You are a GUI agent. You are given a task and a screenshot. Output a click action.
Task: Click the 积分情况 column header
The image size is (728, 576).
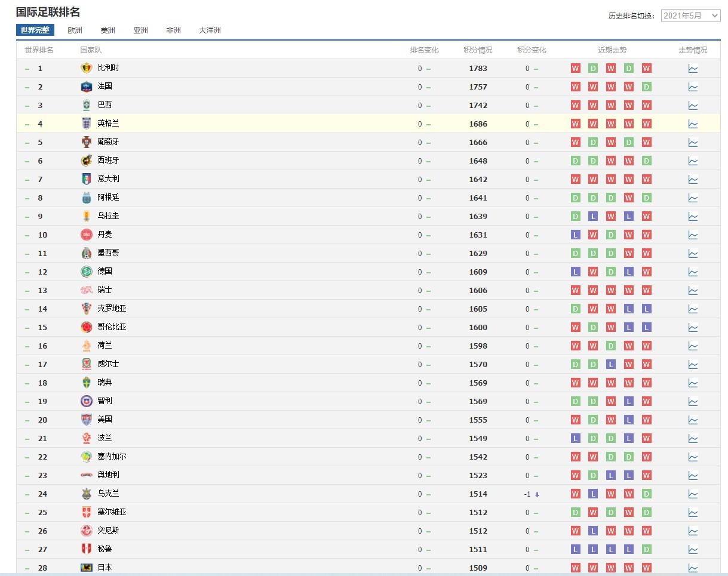[478, 50]
